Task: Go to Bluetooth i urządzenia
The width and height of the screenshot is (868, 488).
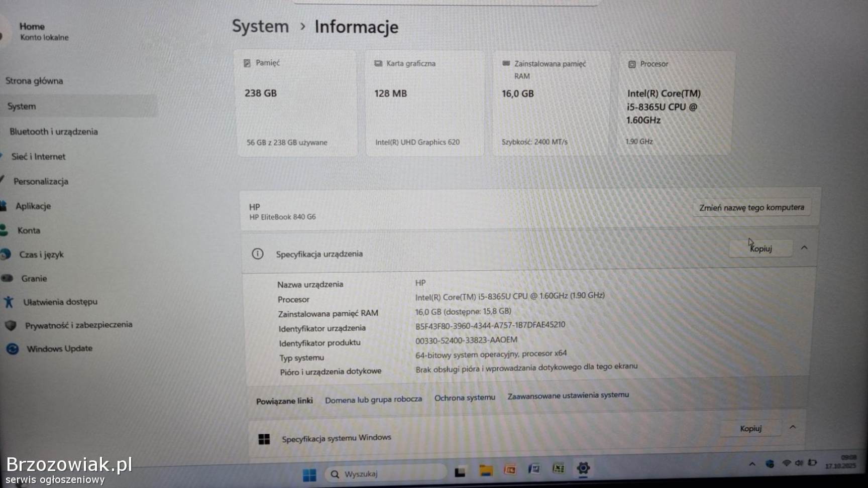Action: point(53,132)
